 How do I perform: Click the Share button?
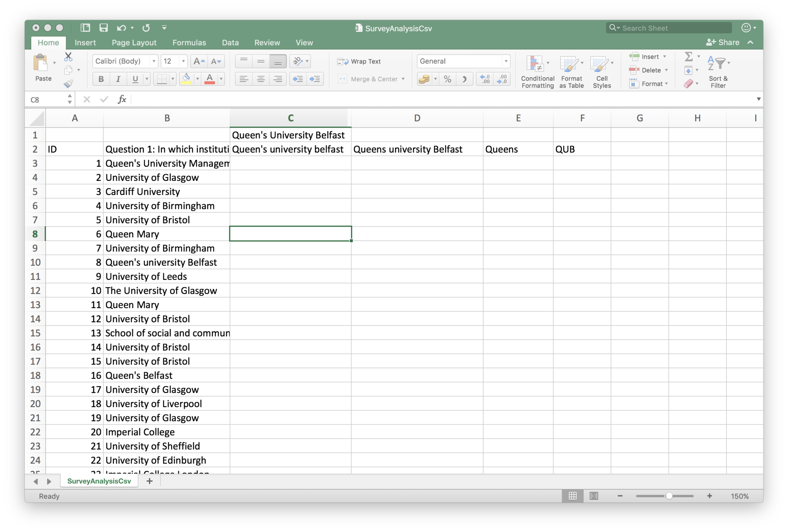[x=723, y=42]
